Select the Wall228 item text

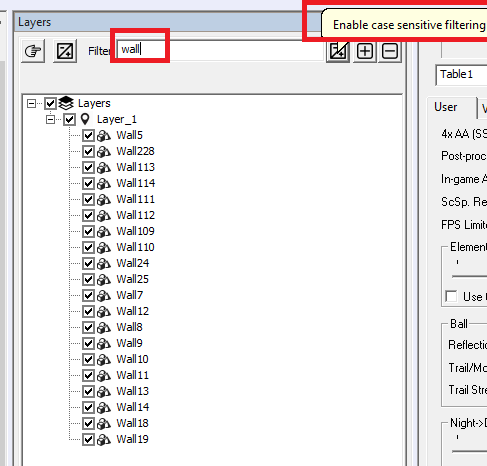[x=135, y=151]
